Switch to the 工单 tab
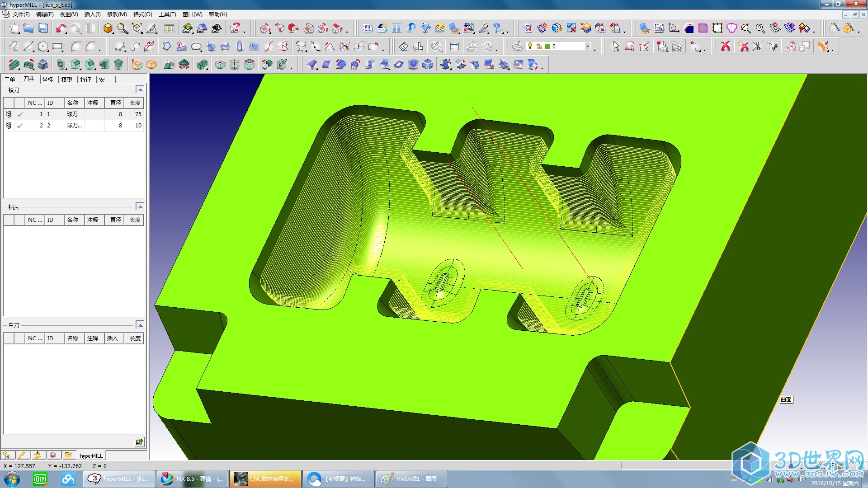This screenshot has height=488, width=868. (10, 80)
